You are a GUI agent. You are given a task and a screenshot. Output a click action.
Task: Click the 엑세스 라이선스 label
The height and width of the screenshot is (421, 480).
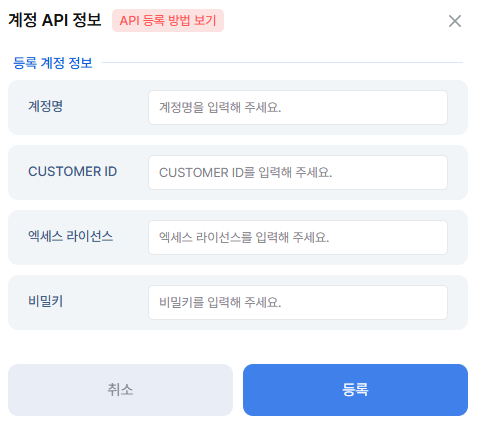71,236
